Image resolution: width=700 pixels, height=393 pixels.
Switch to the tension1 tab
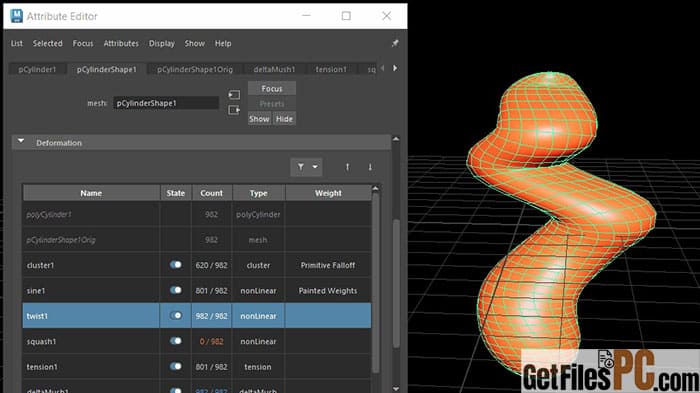(331, 69)
